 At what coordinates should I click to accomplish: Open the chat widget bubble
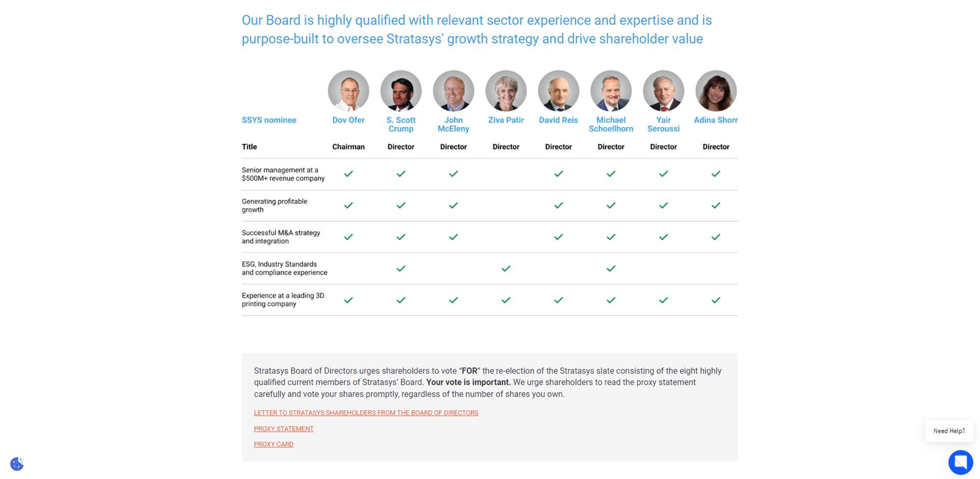(960, 462)
